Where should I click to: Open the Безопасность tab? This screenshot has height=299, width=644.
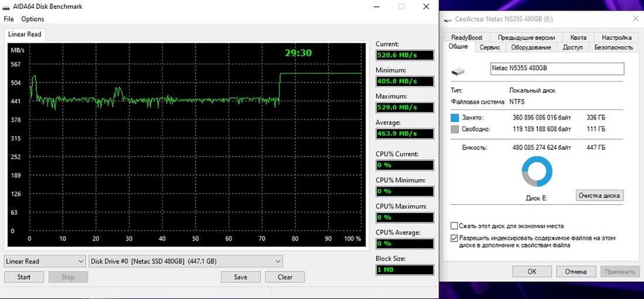613,47
